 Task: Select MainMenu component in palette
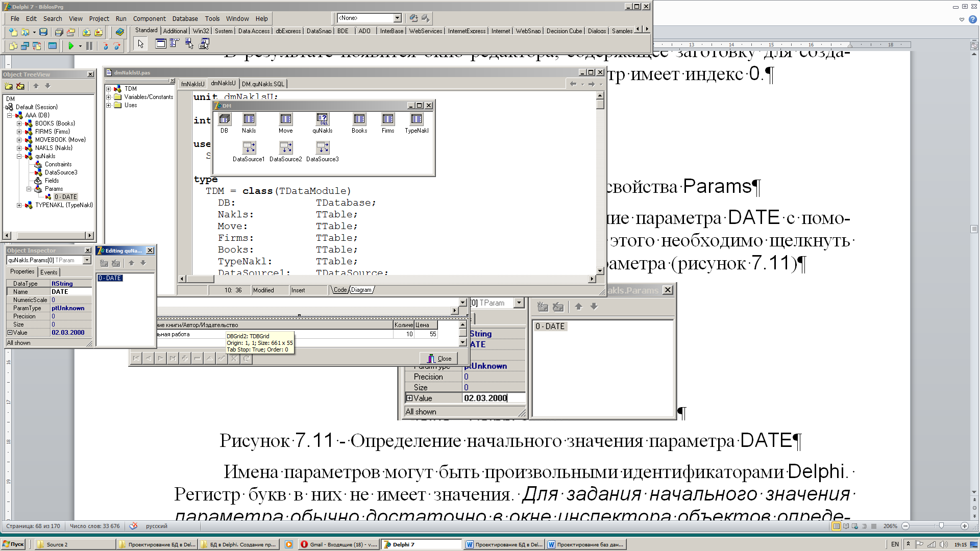(175, 44)
